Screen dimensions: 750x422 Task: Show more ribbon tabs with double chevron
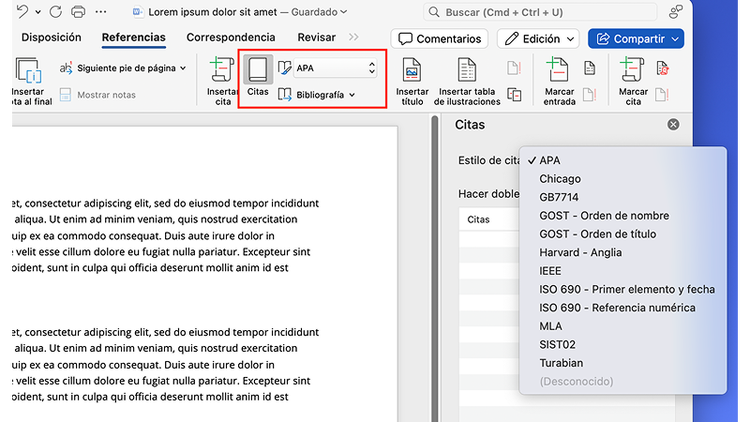[353, 37]
